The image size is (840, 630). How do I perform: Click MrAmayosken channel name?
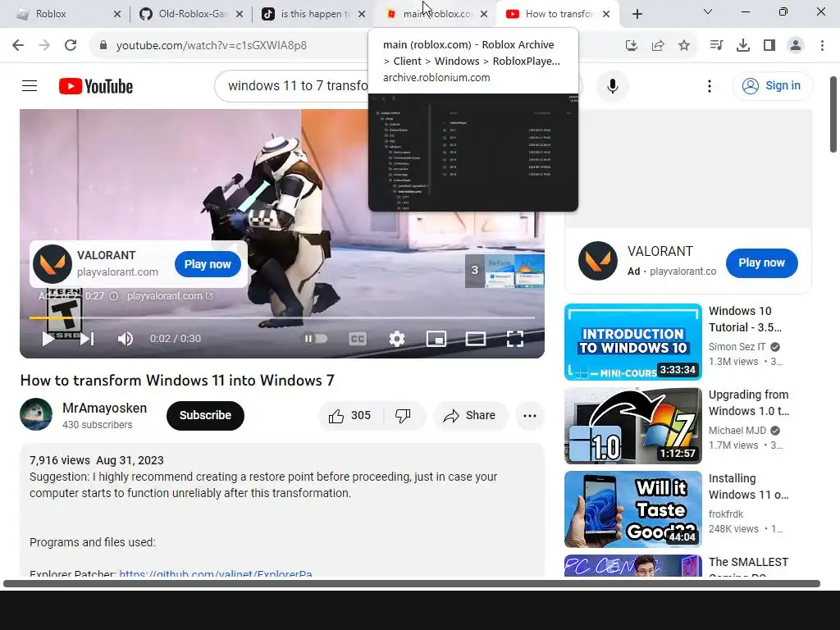[104, 408]
